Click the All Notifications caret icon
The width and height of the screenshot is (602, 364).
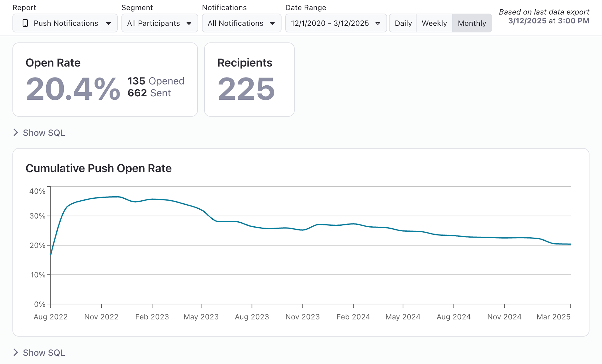pyautogui.click(x=272, y=23)
